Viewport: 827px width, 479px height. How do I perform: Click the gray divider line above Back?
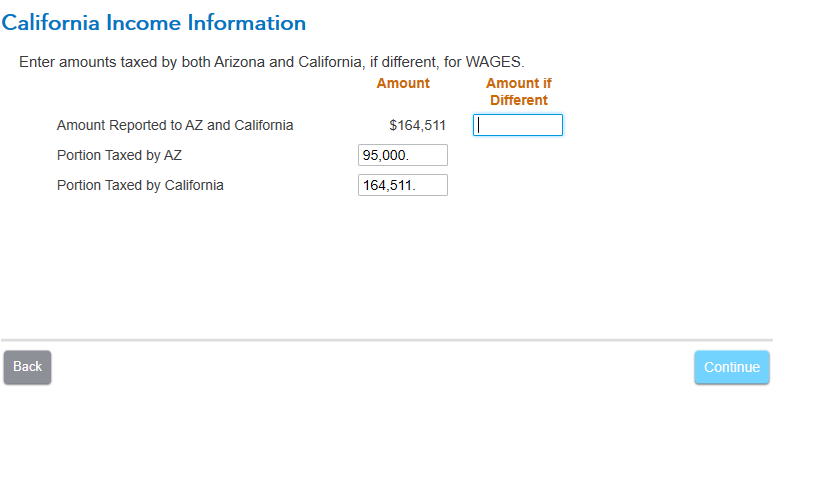tap(386, 340)
